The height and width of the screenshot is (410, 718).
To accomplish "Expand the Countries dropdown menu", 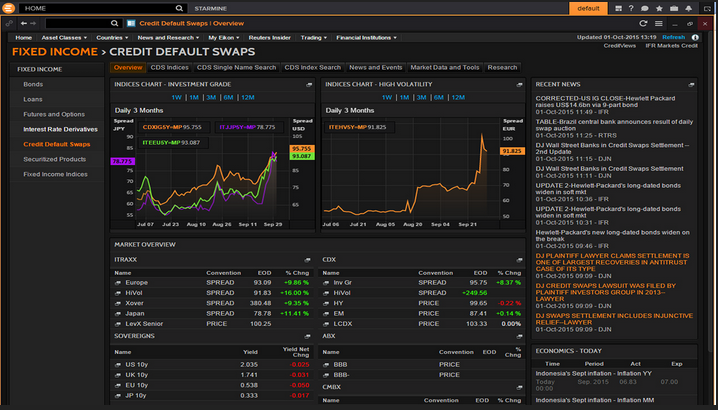I will pyautogui.click(x=112, y=38).
